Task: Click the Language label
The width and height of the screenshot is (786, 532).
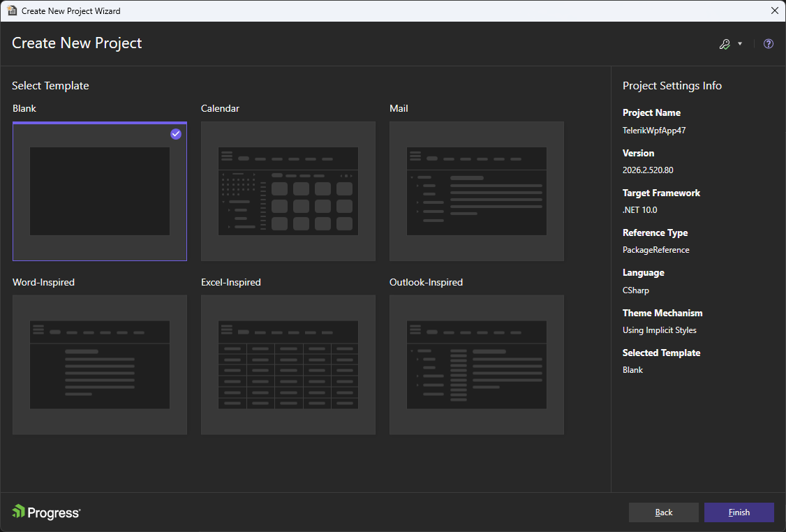Action: [x=643, y=273]
